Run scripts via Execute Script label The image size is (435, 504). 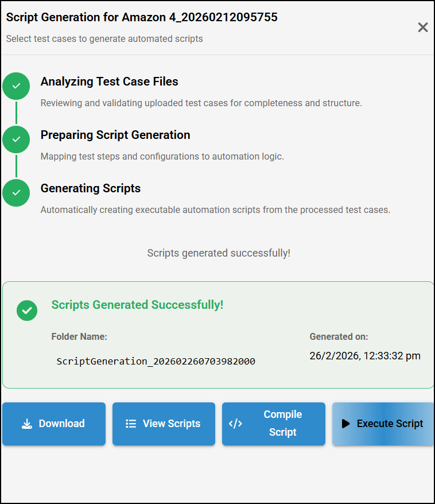pos(390,424)
